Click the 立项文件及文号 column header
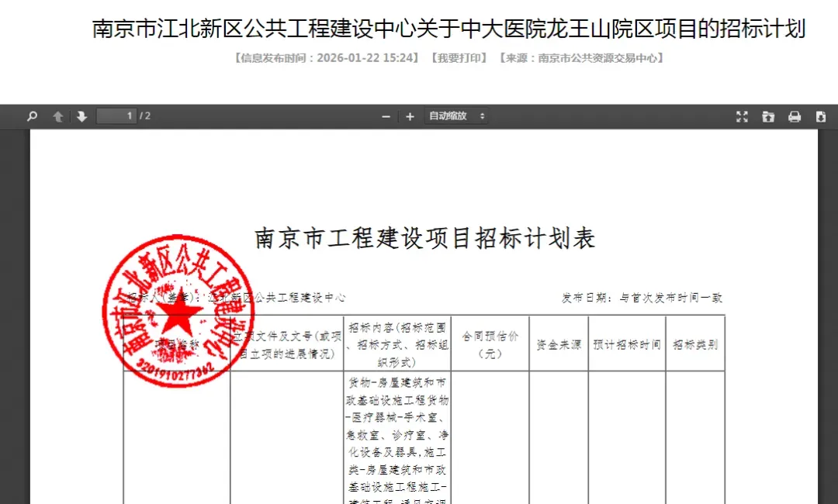 pos(289,344)
